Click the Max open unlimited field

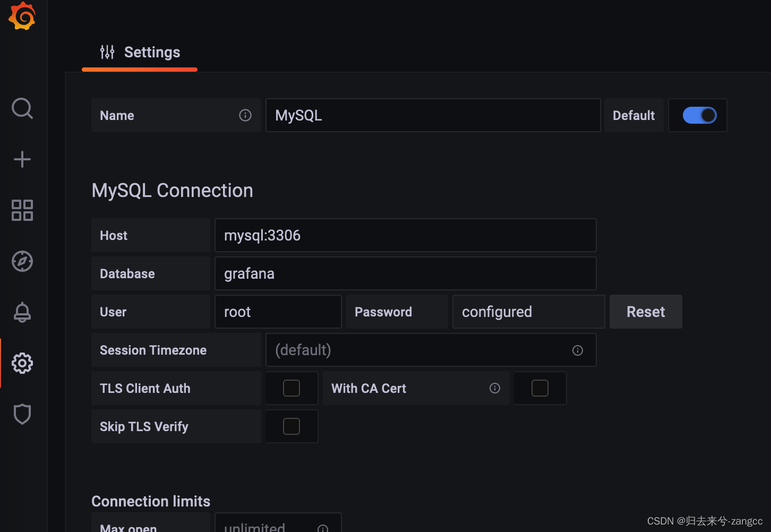click(x=278, y=522)
